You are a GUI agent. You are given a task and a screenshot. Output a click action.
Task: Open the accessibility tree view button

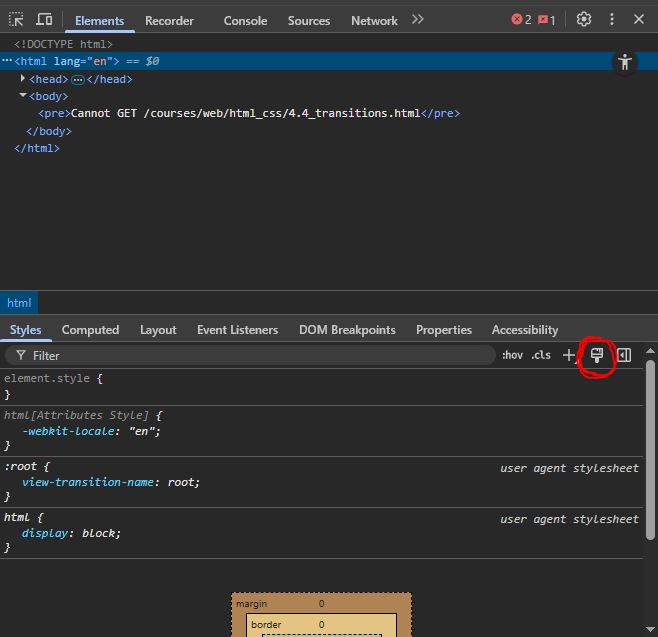[x=625, y=62]
